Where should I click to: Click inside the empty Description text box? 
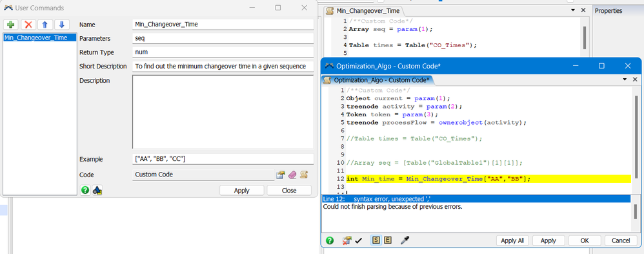(223, 112)
